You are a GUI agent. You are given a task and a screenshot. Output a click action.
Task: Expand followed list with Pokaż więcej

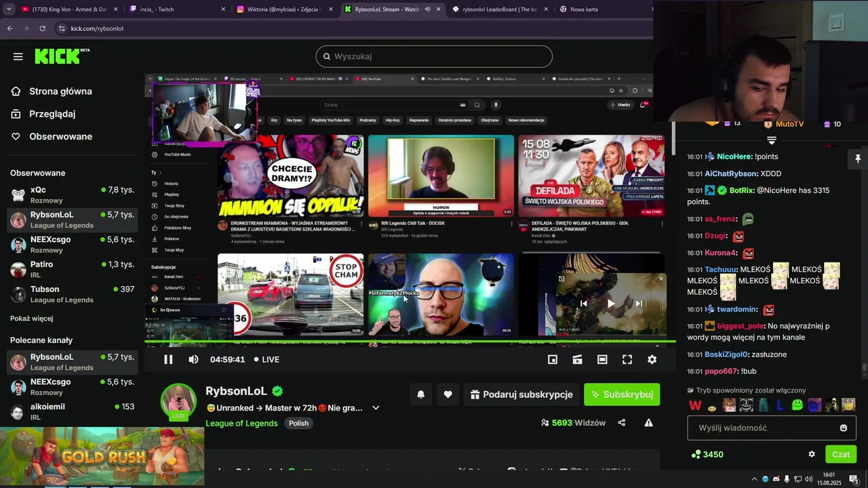(x=32, y=319)
